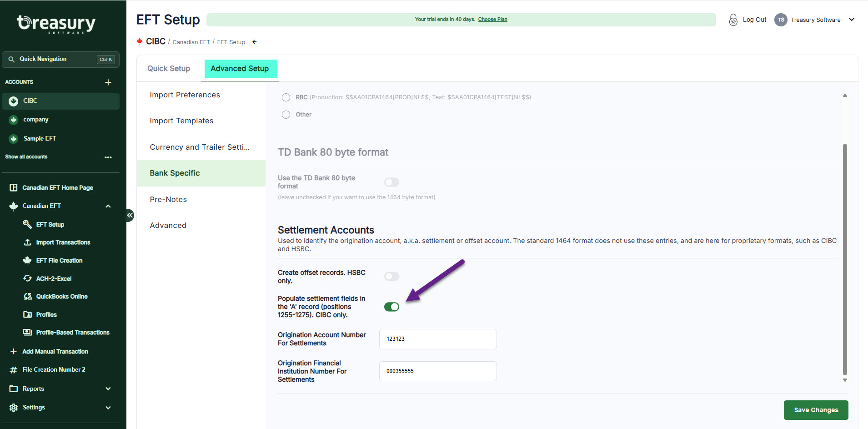The image size is (868, 429).
Task: Click the scroll down arrow of settings panel
Action: [x=845, y=380]
